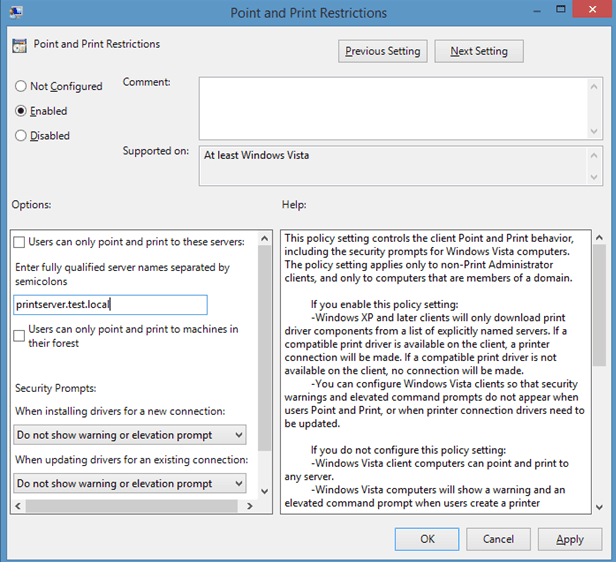Click the Options pane horizontal scrollbar thumb
The image size is (616, 562).
(x=132, y=506)
